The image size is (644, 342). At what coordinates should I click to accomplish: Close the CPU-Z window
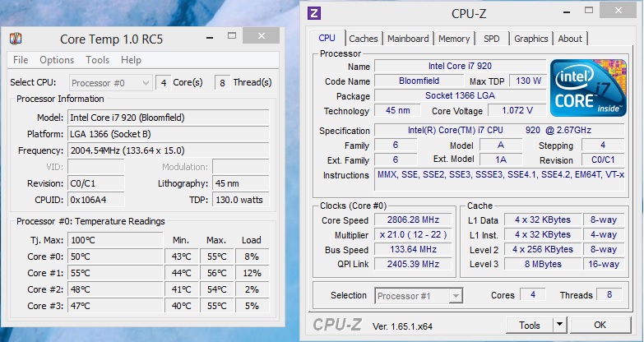point(619,10)
